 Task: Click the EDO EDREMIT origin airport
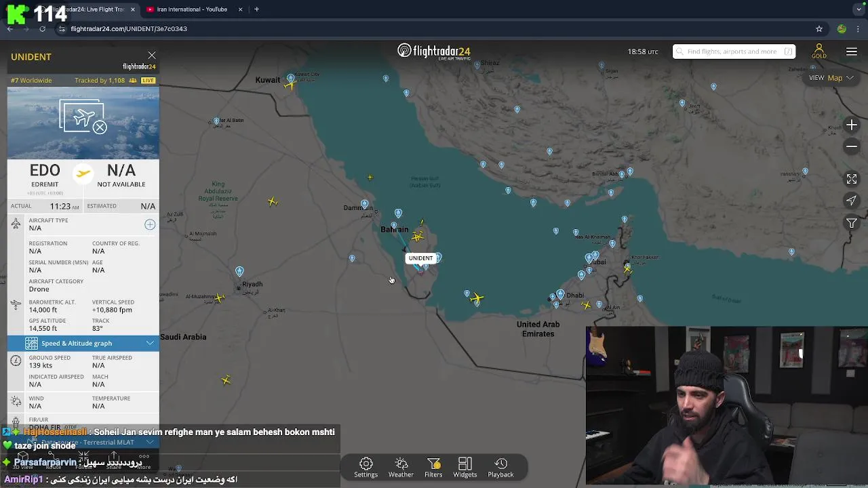45,174
